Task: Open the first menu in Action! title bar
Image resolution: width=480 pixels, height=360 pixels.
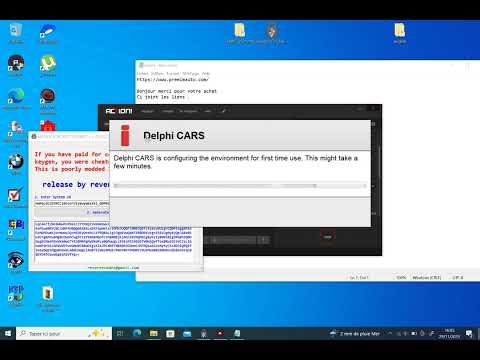Action: tap(147, 111)
